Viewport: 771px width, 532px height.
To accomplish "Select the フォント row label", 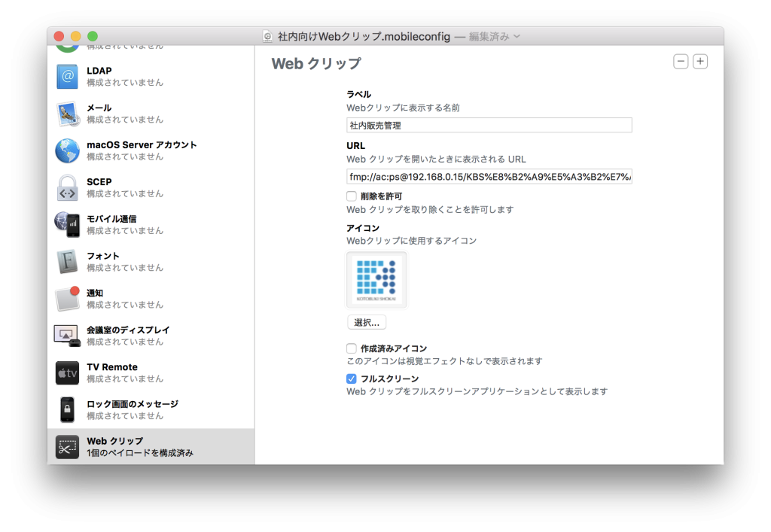I will coord(103,256).
